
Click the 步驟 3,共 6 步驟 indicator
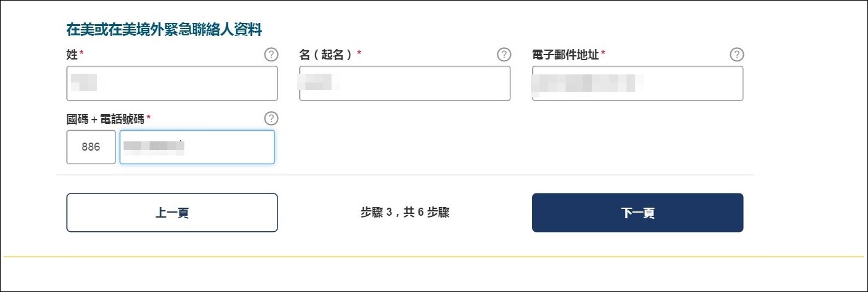point(405,213)
